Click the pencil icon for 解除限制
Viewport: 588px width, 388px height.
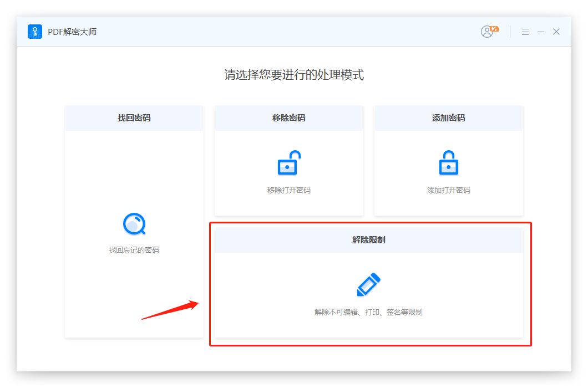pyautogui.click(x=369, y=284)
